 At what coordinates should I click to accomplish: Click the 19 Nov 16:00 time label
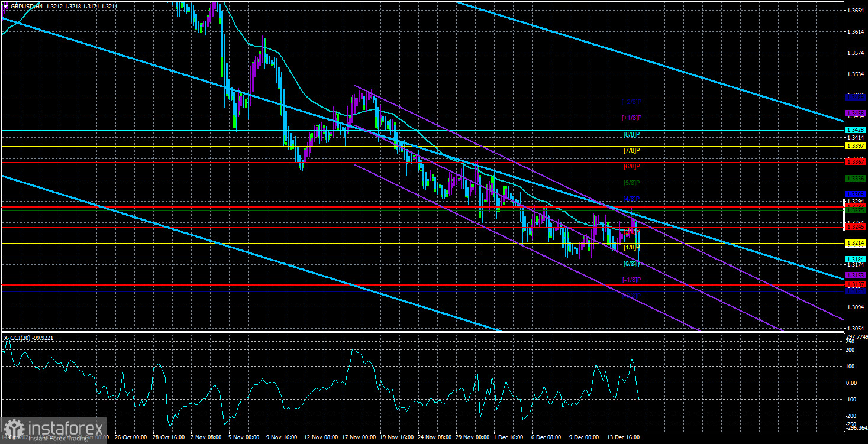coord(396,438)
